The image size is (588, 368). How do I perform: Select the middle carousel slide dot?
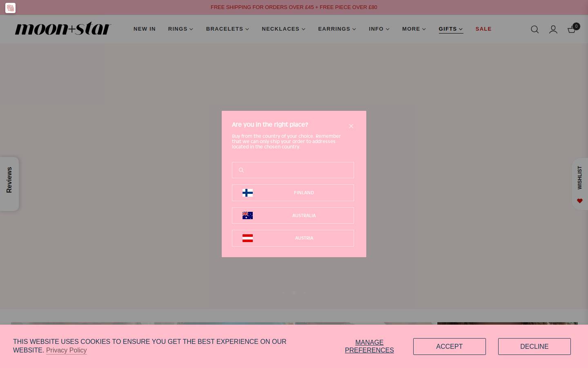tap(294, 293)
